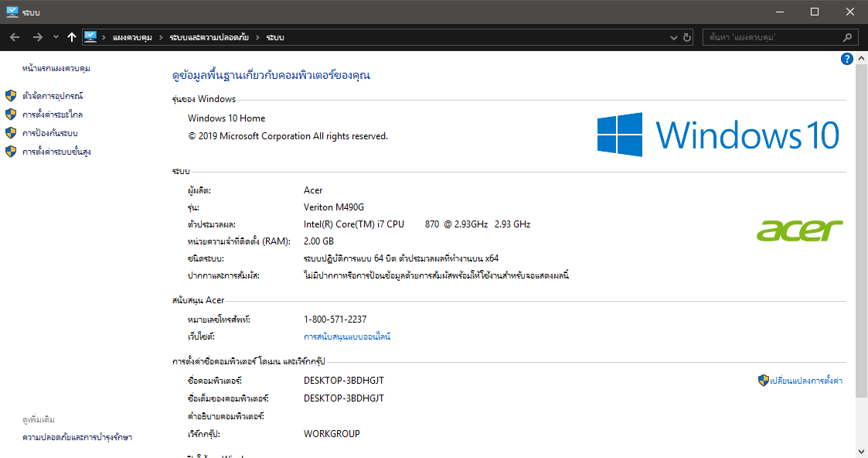Click the ระบบปฏิบัติการแบบ 64 บิต value
868x458 pixels.
(401, 258)
